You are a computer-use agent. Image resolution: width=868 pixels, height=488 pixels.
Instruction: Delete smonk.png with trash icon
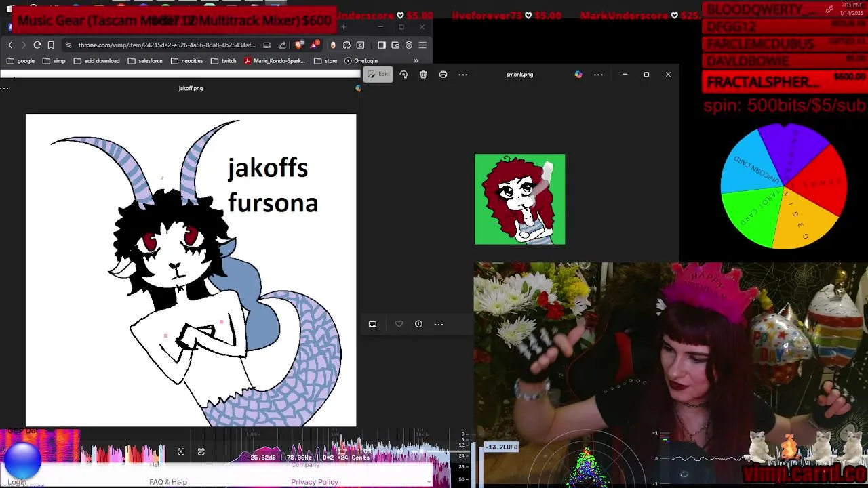point(423,75)
